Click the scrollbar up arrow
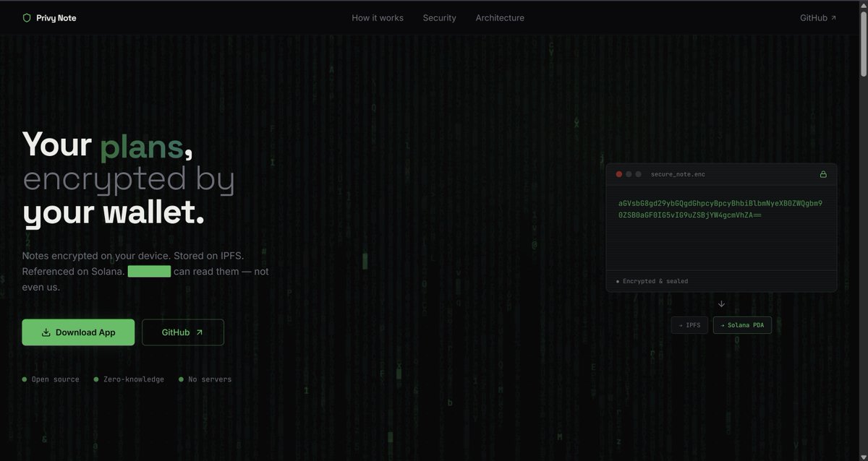This screenshot has height=461, width=868. point(863,5)
